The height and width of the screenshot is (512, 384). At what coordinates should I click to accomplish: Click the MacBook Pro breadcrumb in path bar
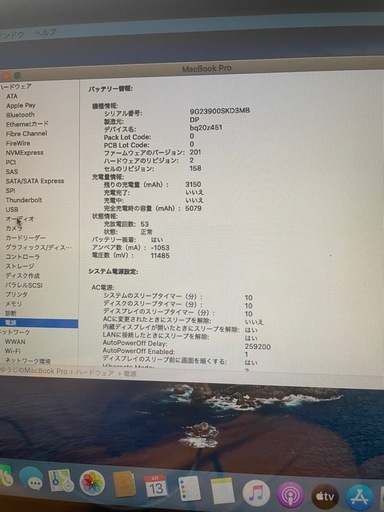point(34,371)
